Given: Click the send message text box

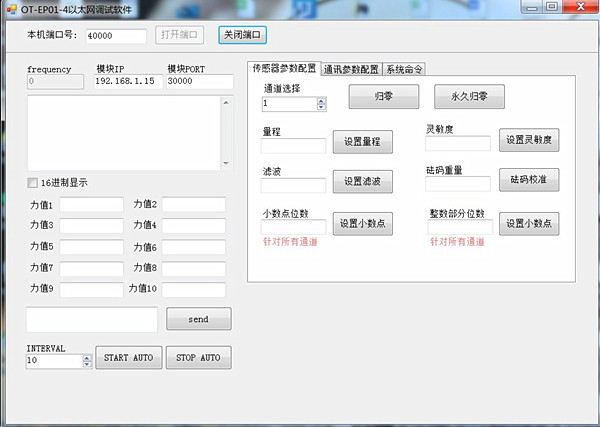Looking at the screenshot, I should [x=92, y=319].
